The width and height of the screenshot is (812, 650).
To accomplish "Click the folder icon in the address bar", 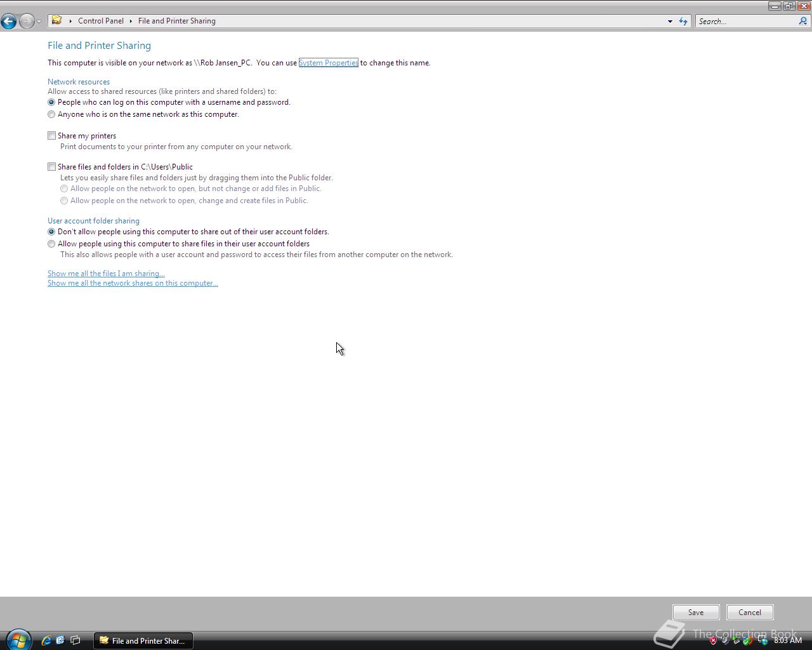I will (x=56, y=20).
